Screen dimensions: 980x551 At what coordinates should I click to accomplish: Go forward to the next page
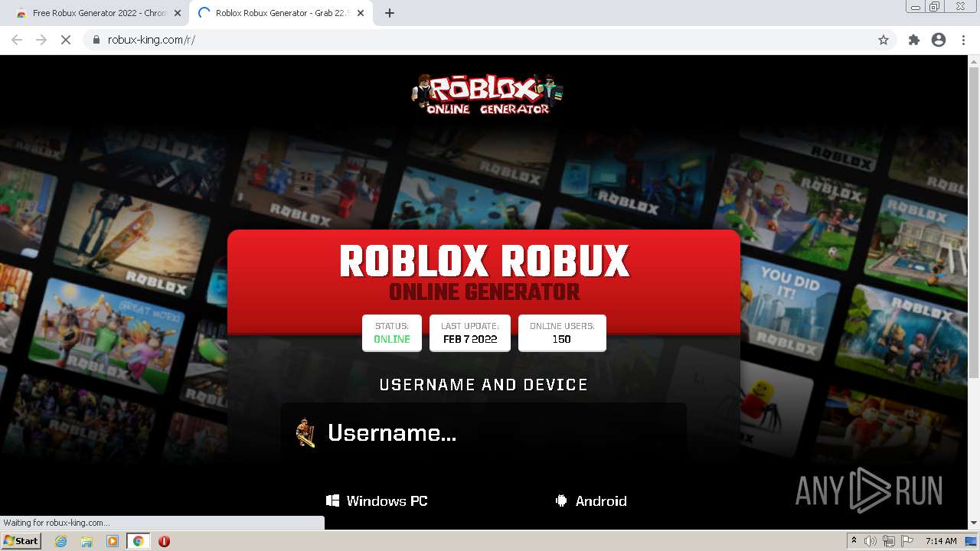point(41,40)
